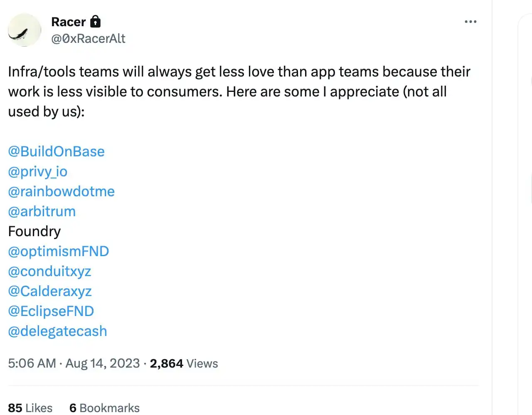Visit the @rainbowdotme profile mention
This screenshot has width=532, height=415.
[61, 191]
